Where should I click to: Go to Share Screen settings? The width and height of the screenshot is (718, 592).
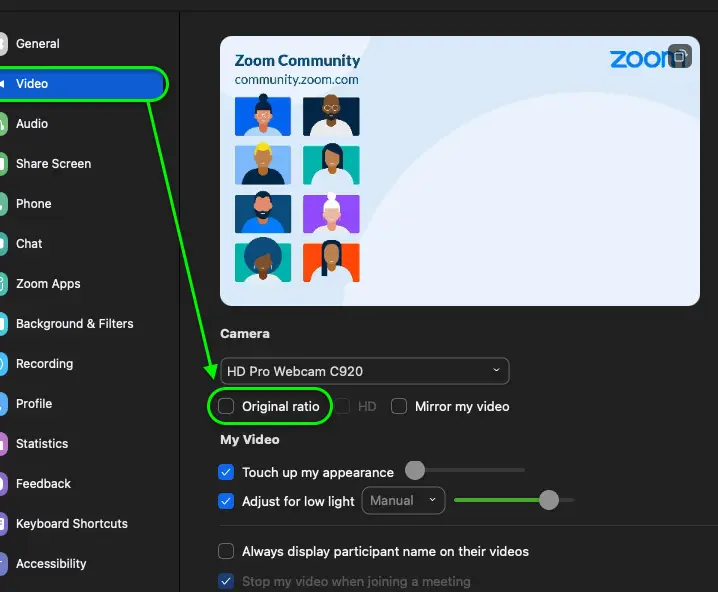tap(53, 163)
